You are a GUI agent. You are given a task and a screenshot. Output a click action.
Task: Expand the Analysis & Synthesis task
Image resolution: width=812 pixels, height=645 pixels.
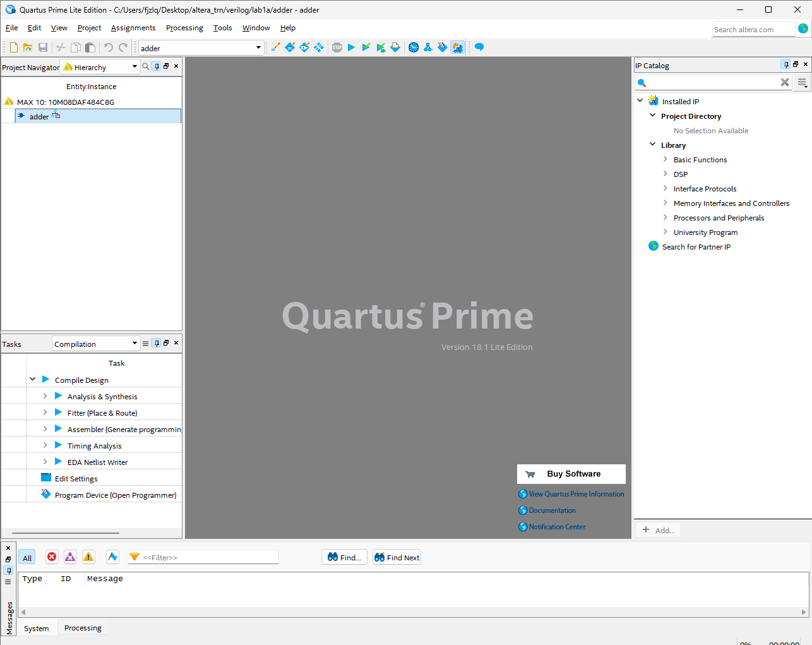[x=45, y=395]
